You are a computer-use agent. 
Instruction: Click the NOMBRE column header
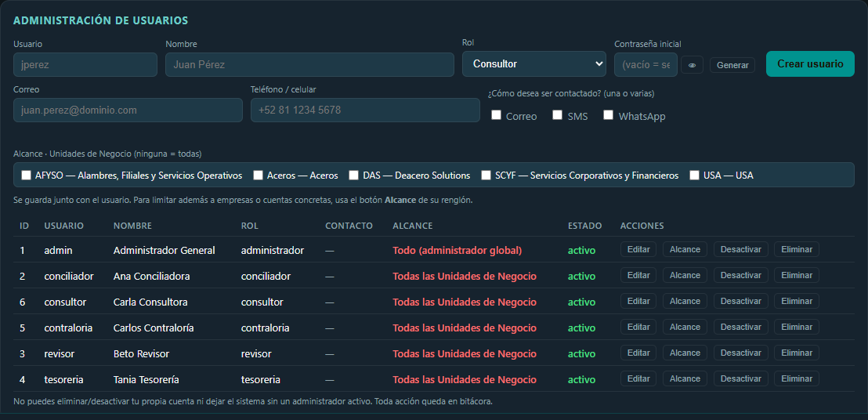pyautogui.click(x=132, y=226)
